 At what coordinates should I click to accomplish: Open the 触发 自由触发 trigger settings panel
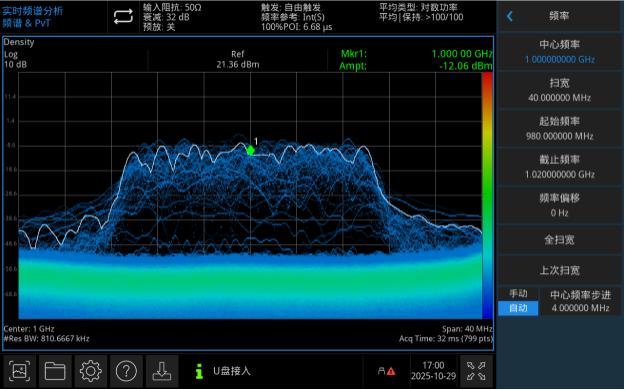pos(297,17)
